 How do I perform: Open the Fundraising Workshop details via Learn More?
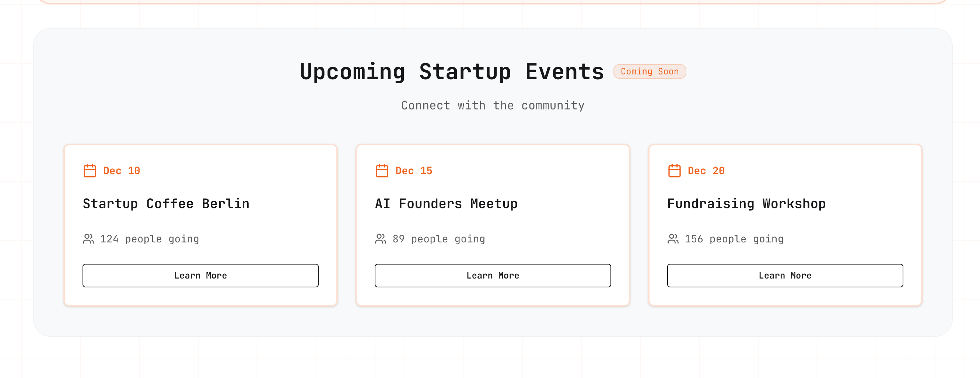coord(784,275)
